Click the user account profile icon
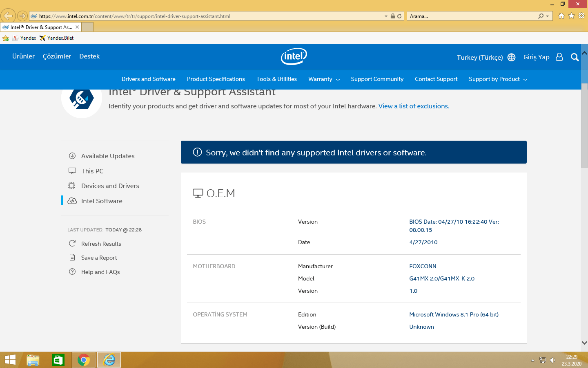 point(559,57)
